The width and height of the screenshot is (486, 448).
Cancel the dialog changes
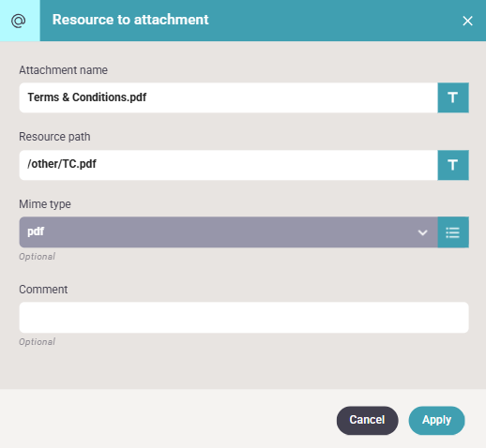pyautogui.click(x=367, y=420)
